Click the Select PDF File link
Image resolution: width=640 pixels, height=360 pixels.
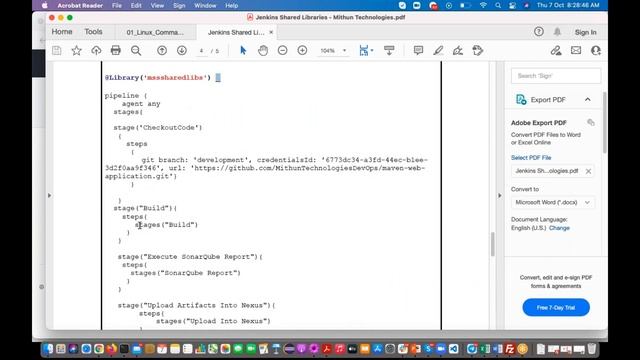click(x=531, y=158)
